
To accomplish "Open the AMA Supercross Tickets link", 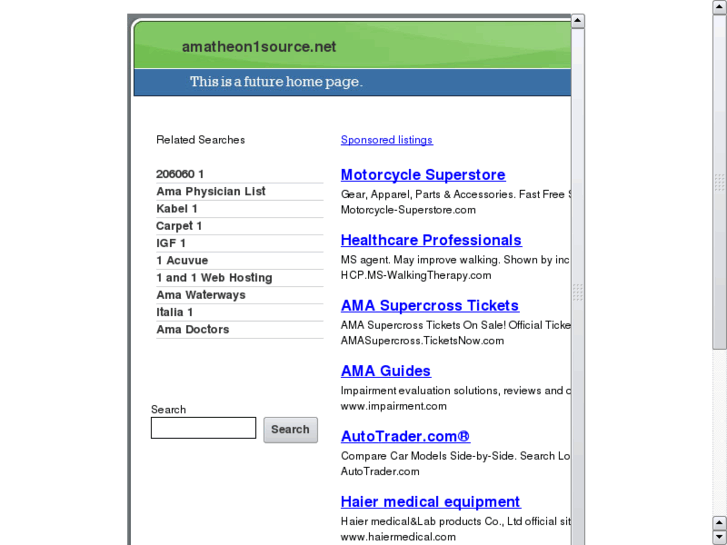I will click(x=430, y=306).
